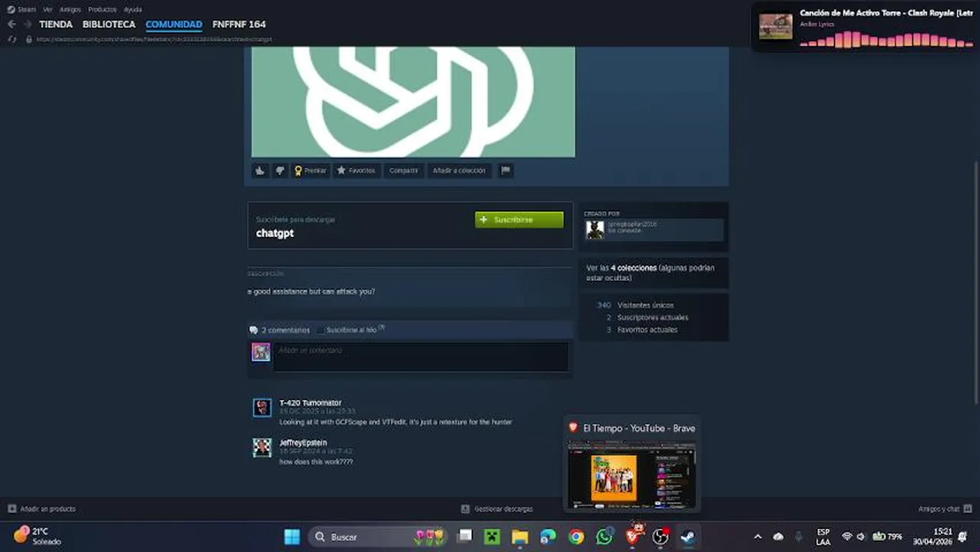Switch the ESP LAA keyboard language

(x=823, y=537)
